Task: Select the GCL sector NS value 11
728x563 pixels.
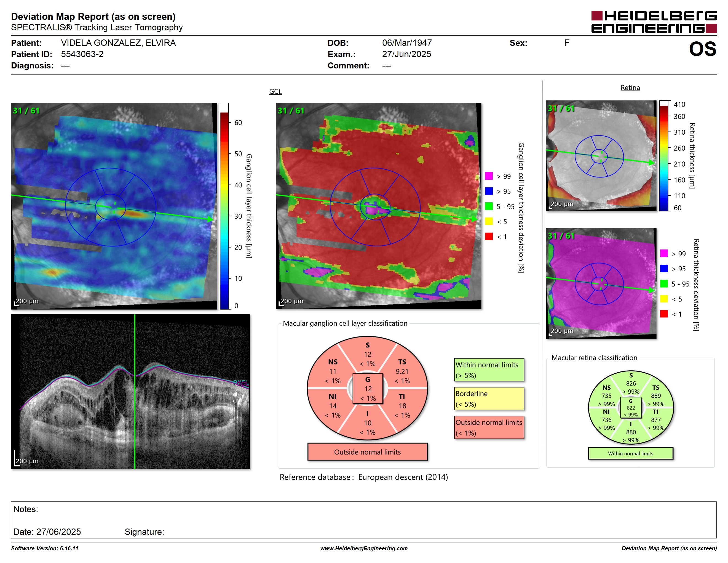Action: [333, 371]
